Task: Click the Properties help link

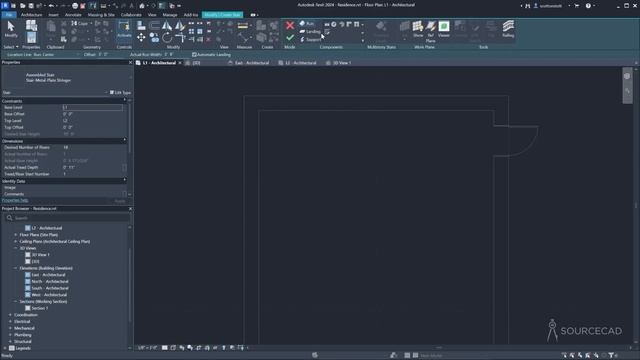Action: coord(15,200)
